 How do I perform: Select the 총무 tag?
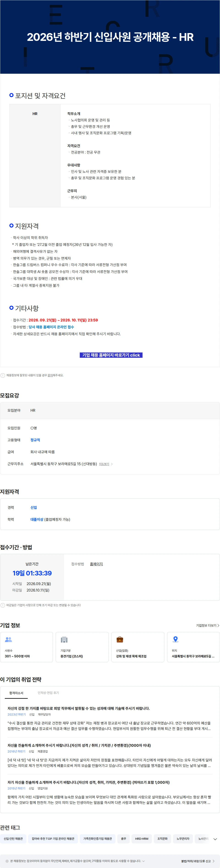(x=124, y=839)
